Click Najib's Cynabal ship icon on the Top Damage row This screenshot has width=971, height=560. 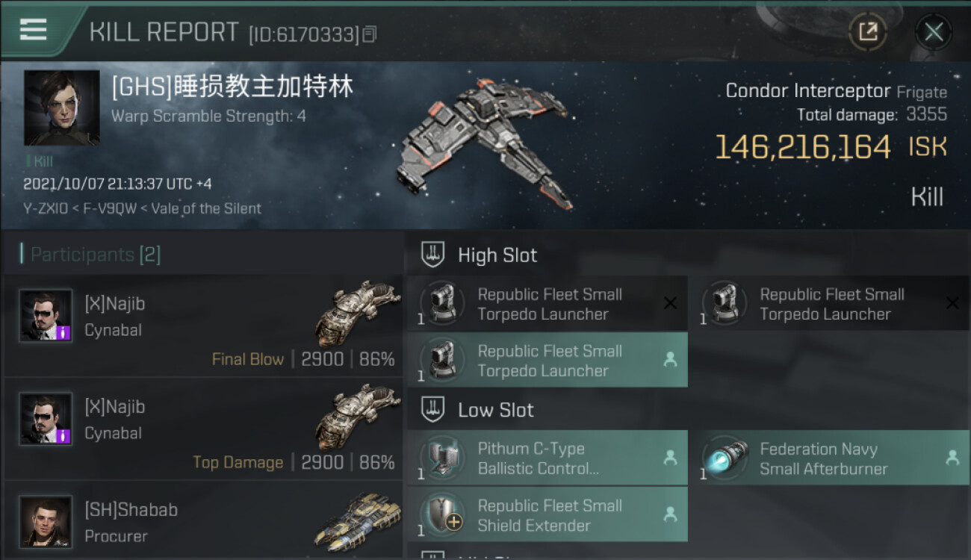click(357, 417)
